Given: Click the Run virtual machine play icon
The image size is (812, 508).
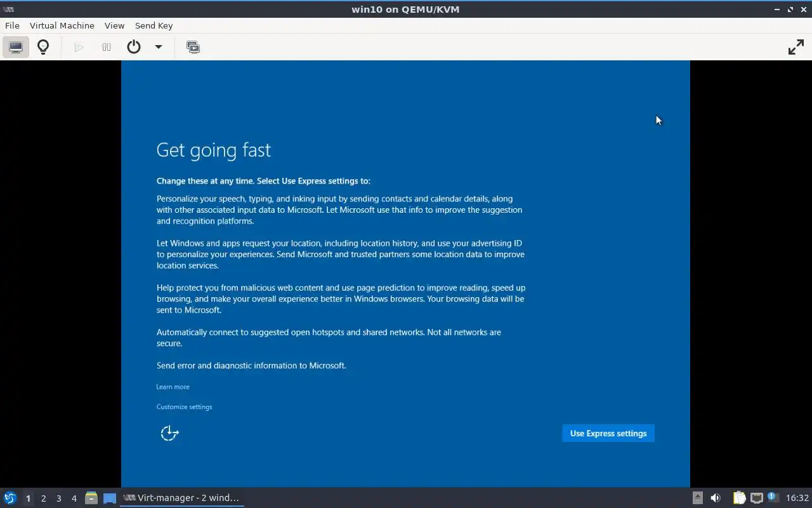Looking at the screenshot, I should pyautogui.click(x=79, y=47).
